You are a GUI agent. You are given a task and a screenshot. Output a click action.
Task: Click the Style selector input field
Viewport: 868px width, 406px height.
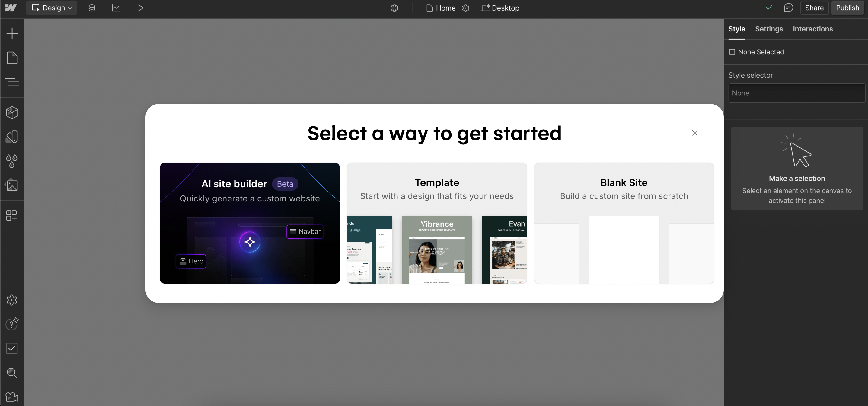click(x=796, y=93)
